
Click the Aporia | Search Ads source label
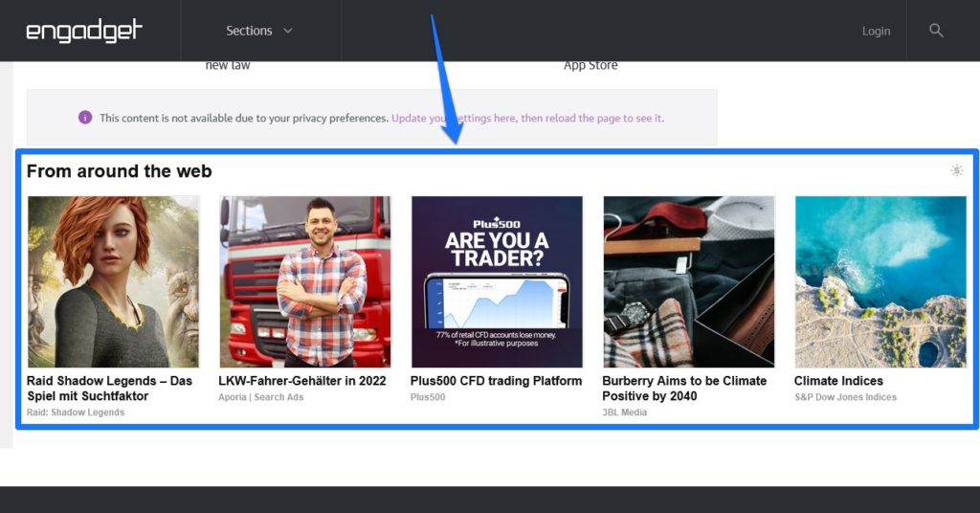click(260, 397)
